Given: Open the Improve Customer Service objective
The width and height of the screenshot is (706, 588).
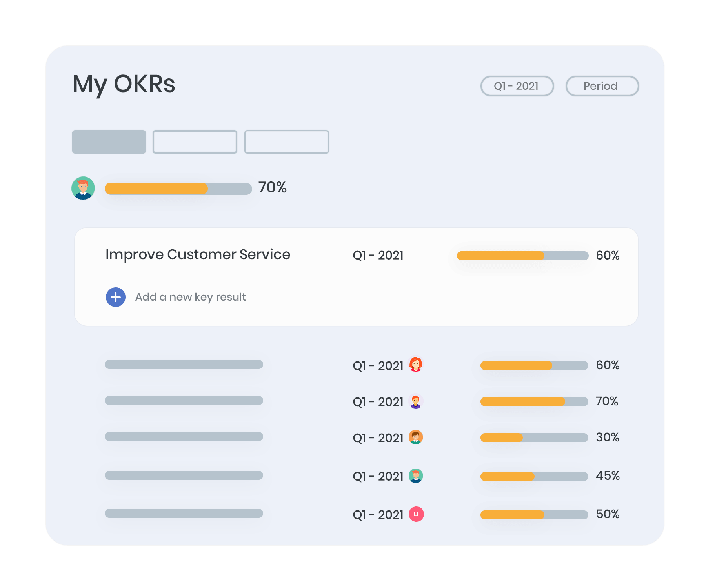Looking at the screenshot, I should [x=198, y=255].
